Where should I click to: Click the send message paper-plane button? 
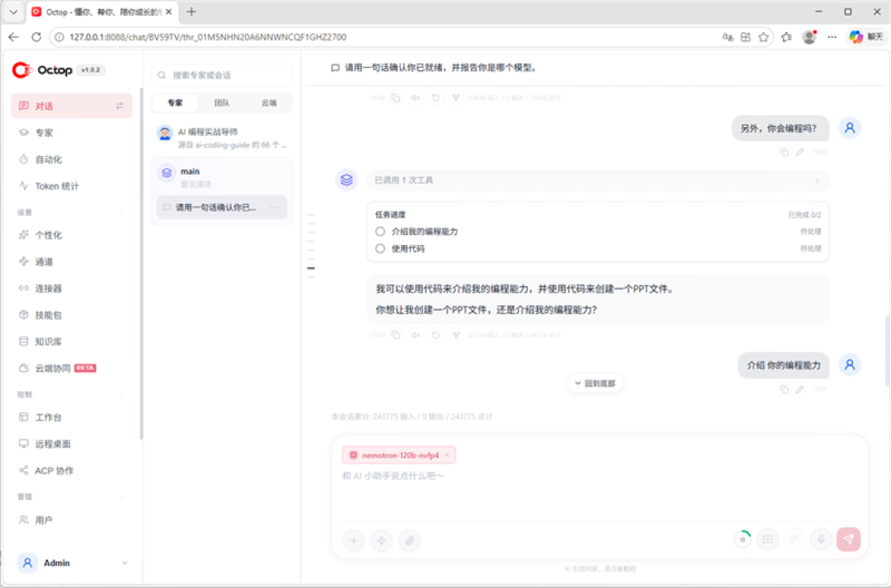click(x=848, y=539)
